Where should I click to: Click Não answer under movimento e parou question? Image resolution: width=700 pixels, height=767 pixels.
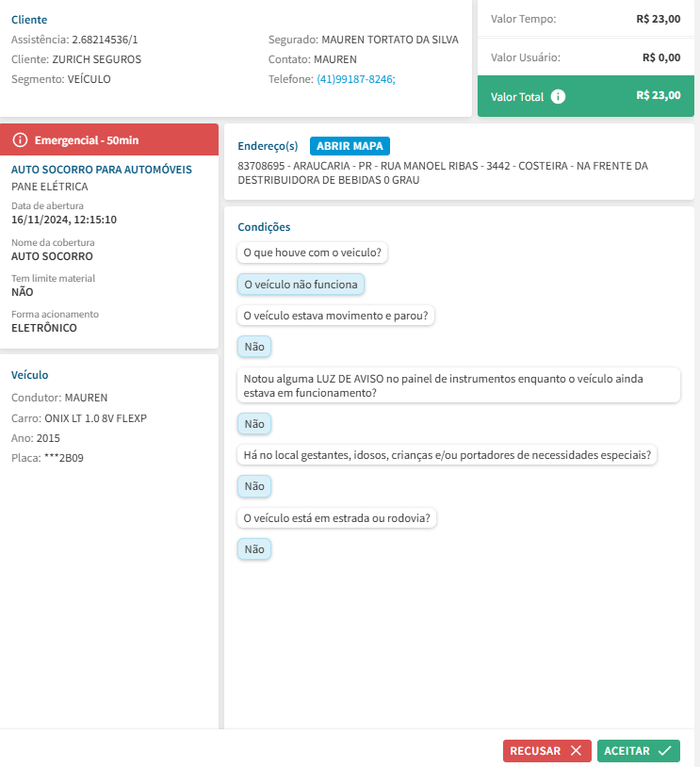[x=254, y=347]
